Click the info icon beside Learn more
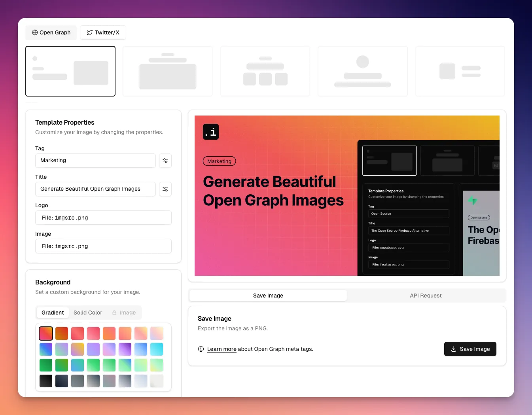The image size is (532, 415). coord(201,349)
